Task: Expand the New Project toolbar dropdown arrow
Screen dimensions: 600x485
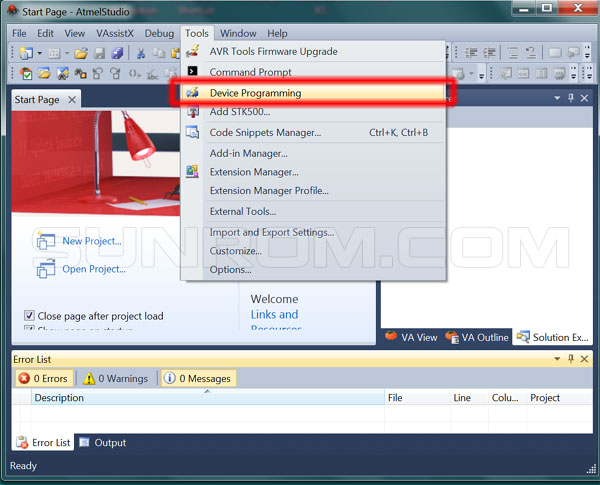Action: [x=38, y=53]
